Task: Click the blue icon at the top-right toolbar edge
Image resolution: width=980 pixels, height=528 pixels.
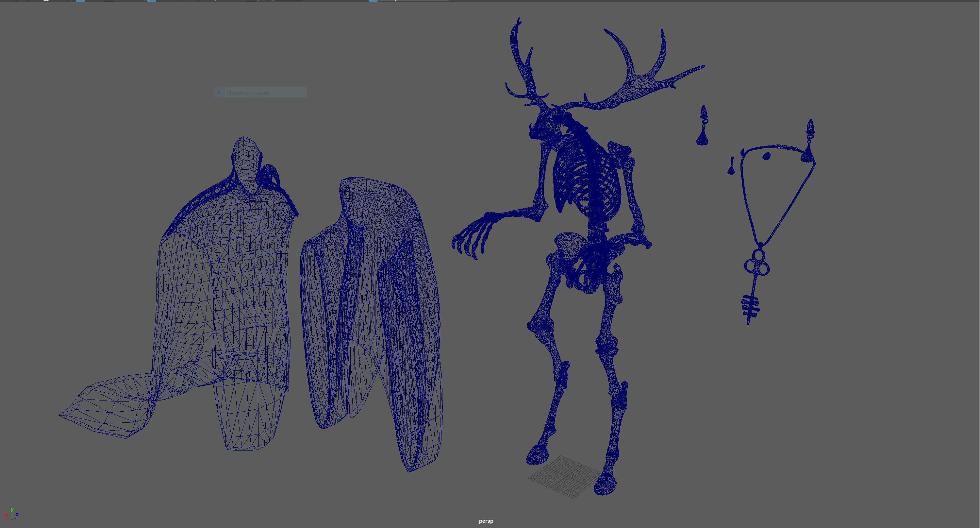Action: click(373, 2)
